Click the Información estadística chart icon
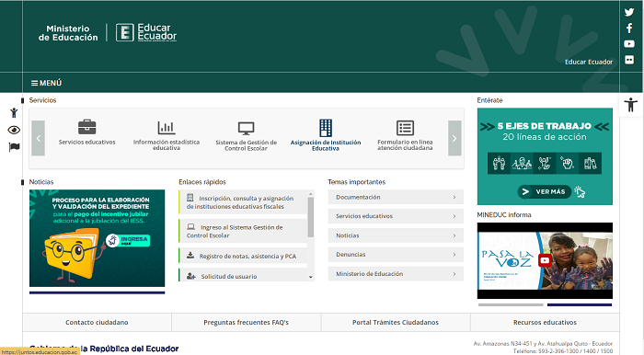The image size is (644, 355). click(167, 127)
